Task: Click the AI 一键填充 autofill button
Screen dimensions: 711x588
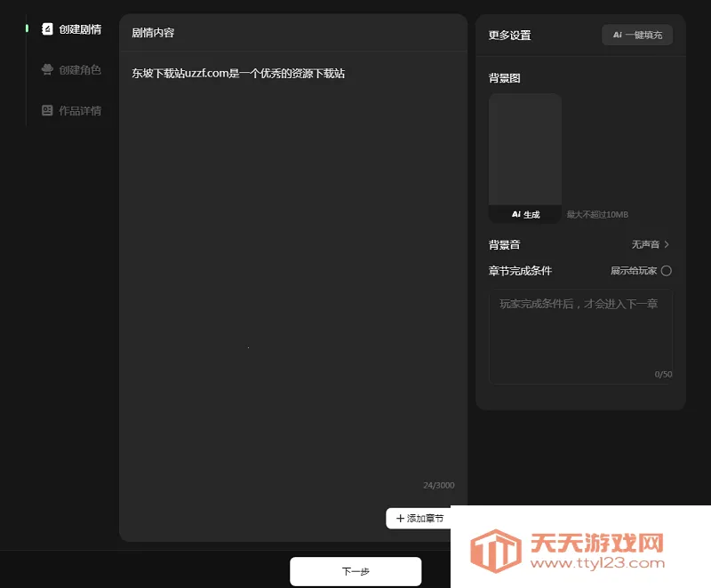Action: coord(636,35)
